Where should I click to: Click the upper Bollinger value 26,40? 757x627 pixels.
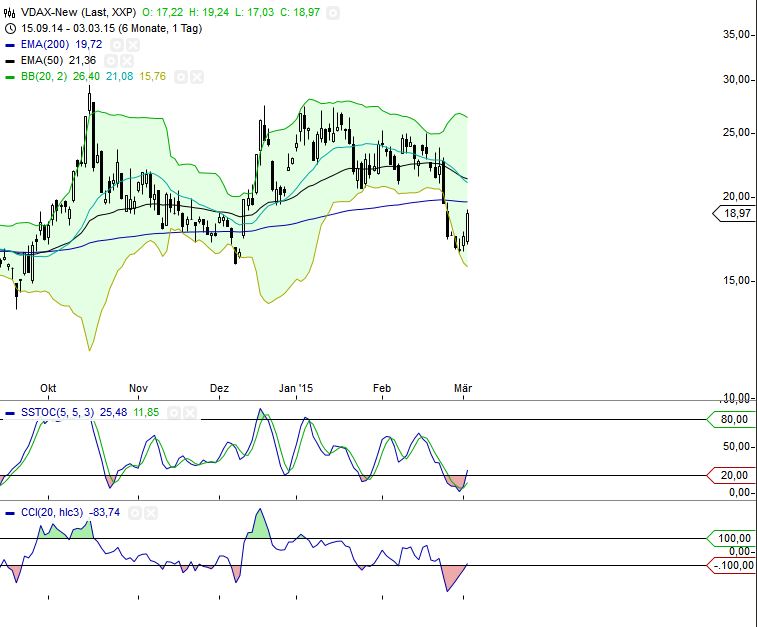tap(86, 76)
